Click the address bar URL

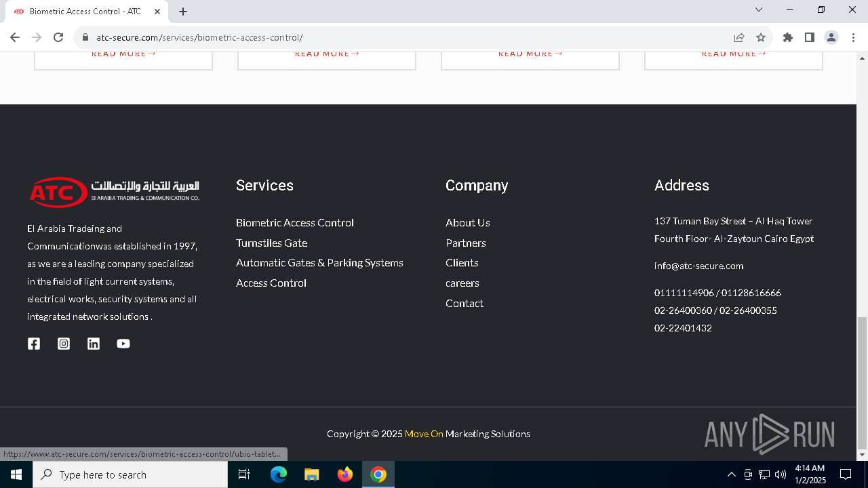[x=199, y=37]
